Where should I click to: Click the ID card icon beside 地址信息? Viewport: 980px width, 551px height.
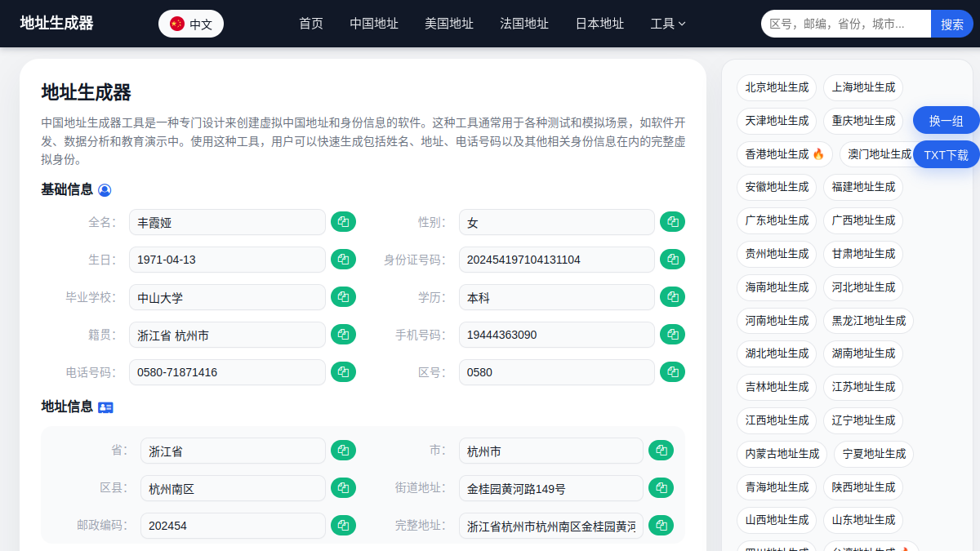pyautogui.click(x=105, y=407)
